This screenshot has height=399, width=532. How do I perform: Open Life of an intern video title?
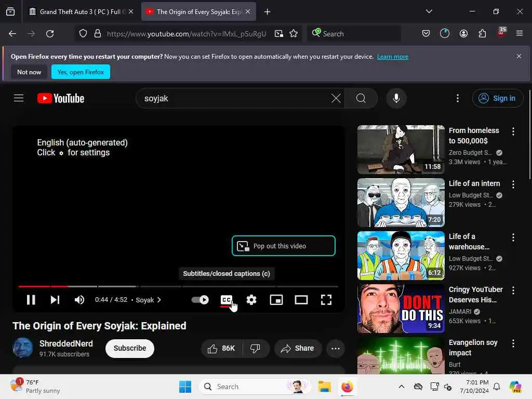(474, 183)
